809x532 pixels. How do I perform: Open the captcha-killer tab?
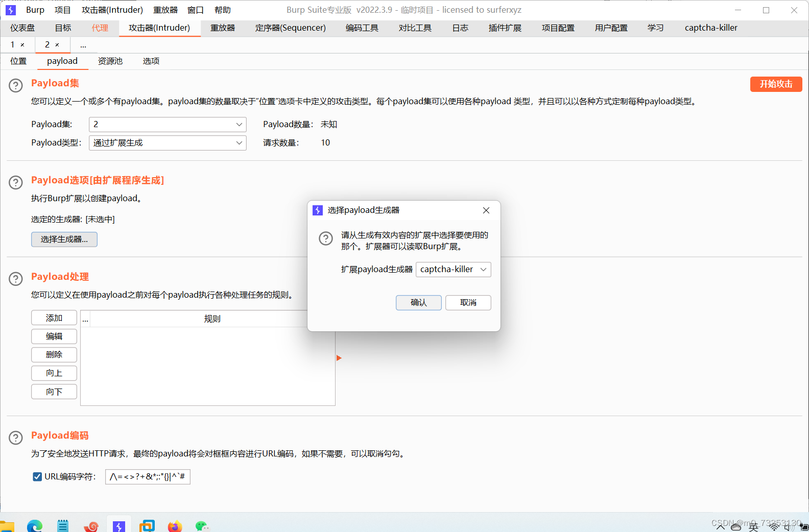click(x=711, y=28)
